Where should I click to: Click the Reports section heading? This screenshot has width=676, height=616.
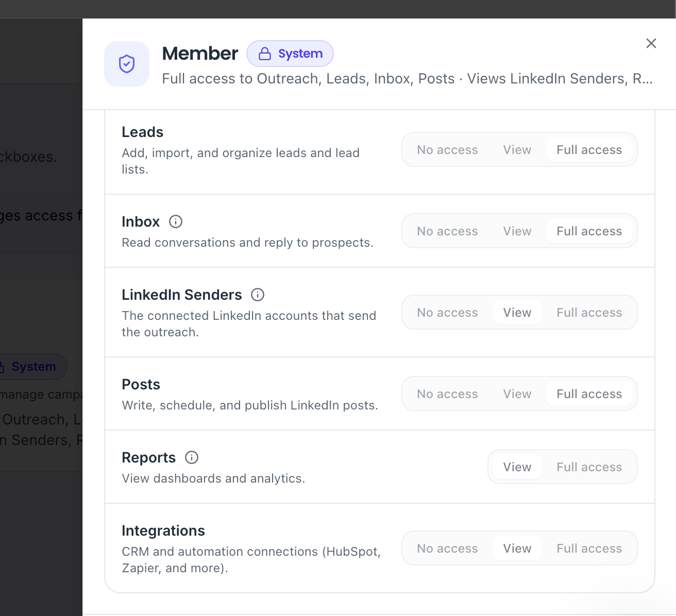(x=149, y=458)
